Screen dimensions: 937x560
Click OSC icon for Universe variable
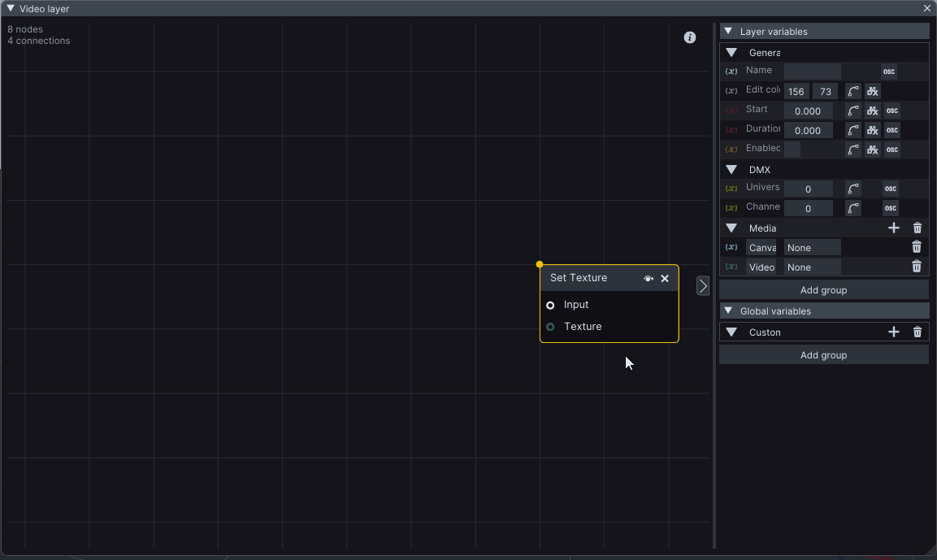pos(891,189)
